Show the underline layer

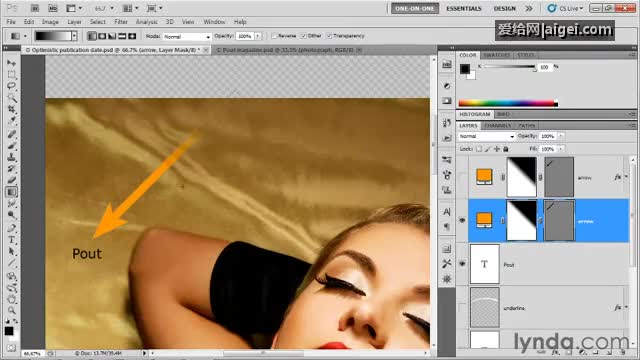pyautogui.click(x=462, y=307)
